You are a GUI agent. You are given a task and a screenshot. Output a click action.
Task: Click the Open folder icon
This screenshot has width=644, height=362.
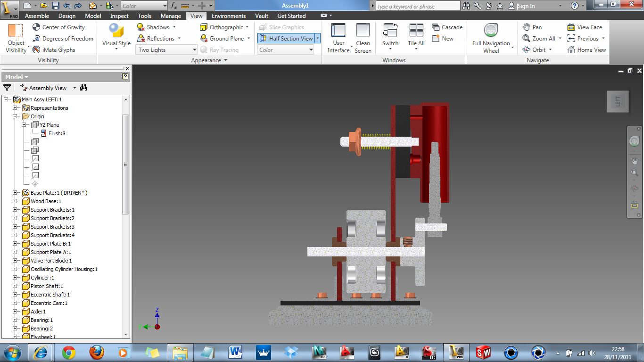tap(44, 6)
